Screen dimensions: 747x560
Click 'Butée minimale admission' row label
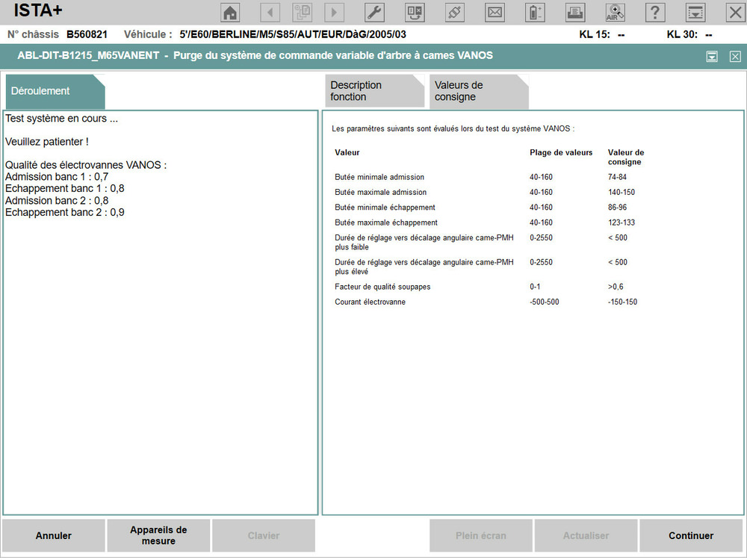coord(379,177)
